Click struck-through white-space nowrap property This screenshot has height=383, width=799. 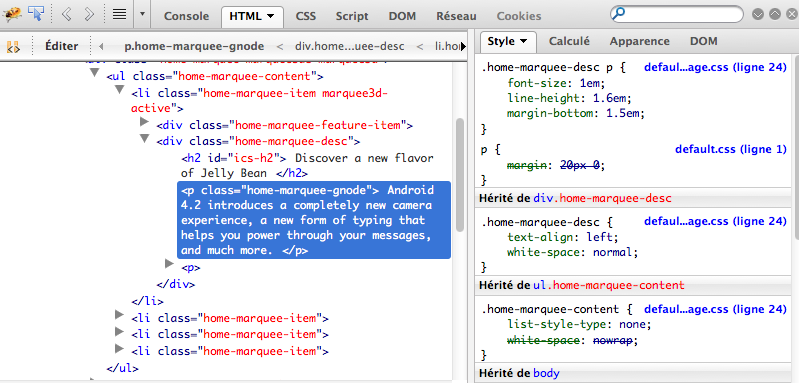572,340
